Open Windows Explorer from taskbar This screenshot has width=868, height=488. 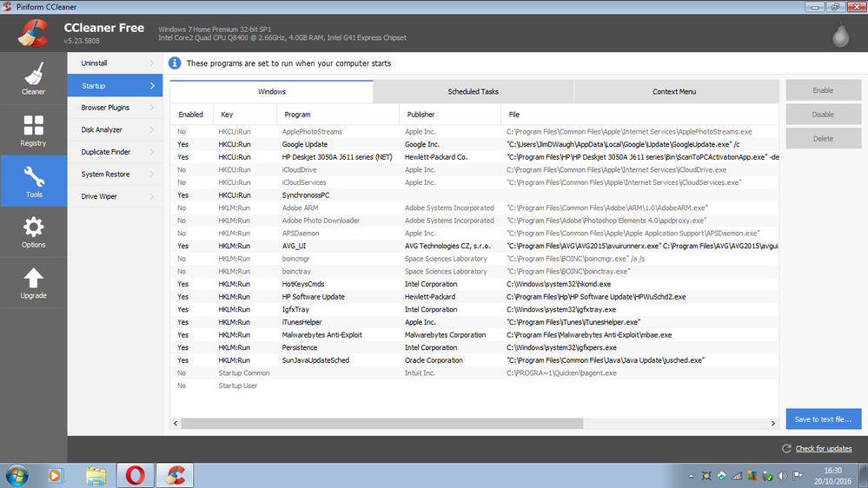tap(96, 475)
